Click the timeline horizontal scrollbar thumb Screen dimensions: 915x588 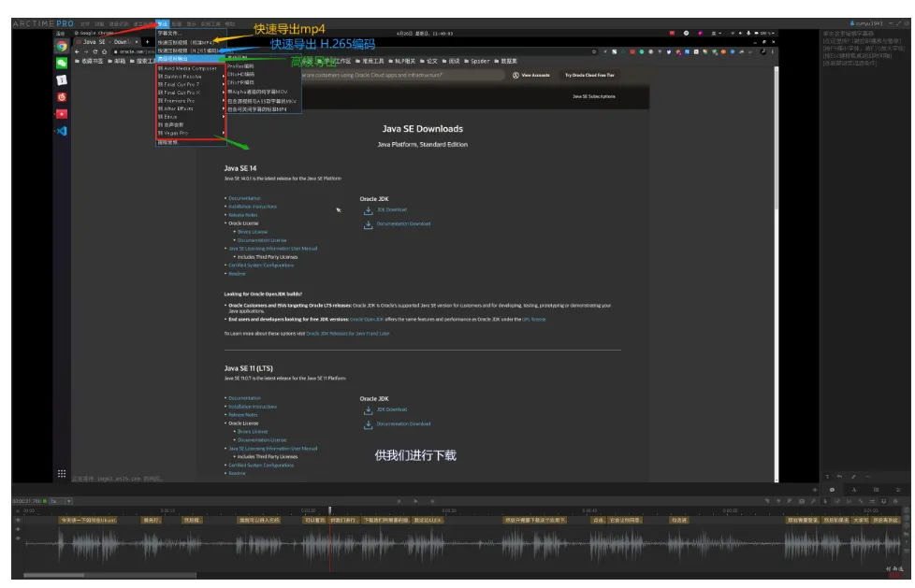tap(53, 575)
